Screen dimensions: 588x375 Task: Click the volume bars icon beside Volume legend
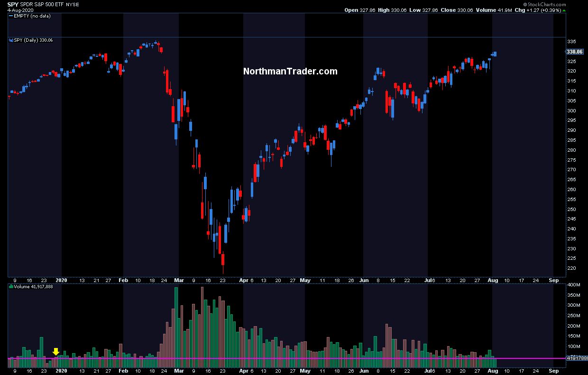coord(11,286)
